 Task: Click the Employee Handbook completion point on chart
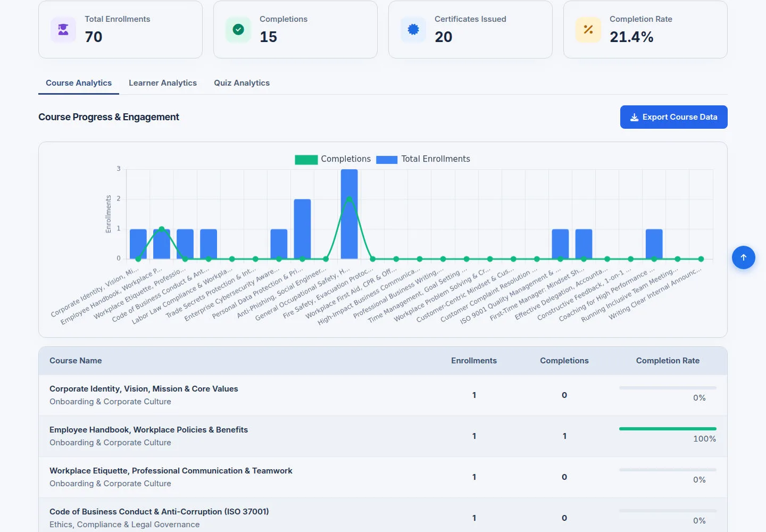click(x=162, y=229)
